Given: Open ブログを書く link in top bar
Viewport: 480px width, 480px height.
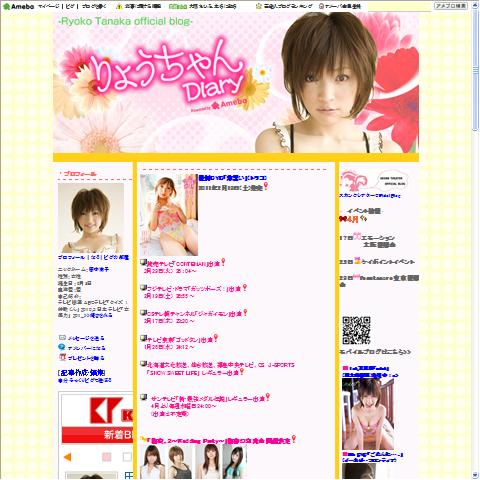Looking at the screenshot, I should [x=94, y=6].
